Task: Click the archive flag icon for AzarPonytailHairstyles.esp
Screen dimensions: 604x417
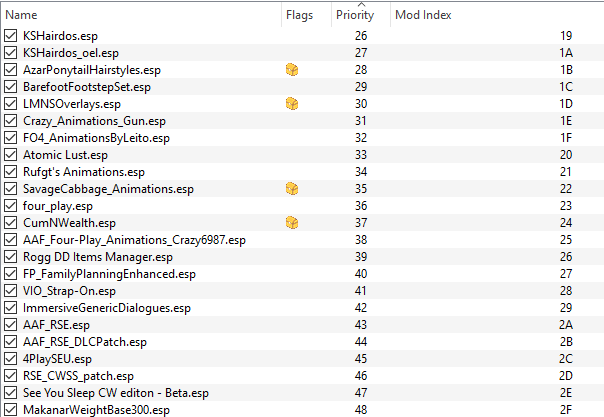Action: pyautogui.click(x=292, y=70)
